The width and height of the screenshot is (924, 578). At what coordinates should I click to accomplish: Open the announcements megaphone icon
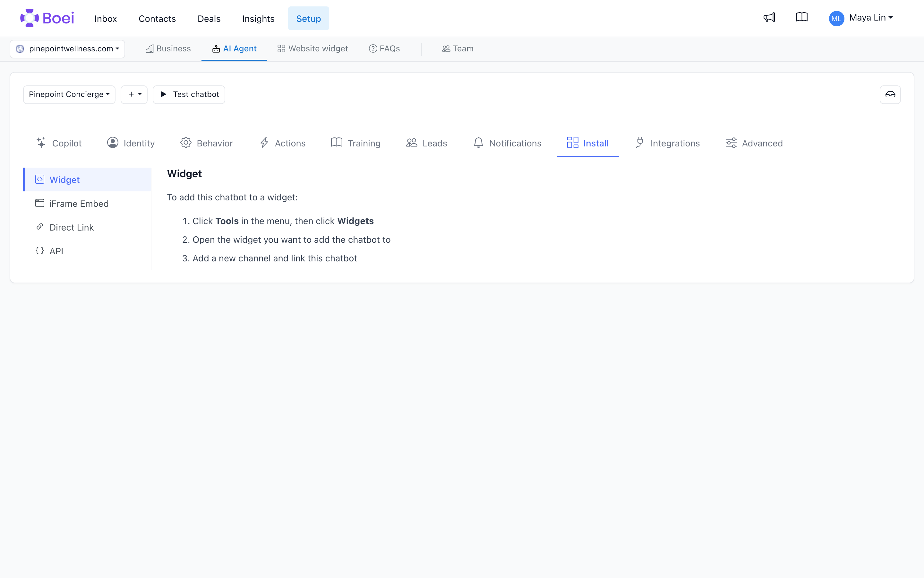(769, 18)
